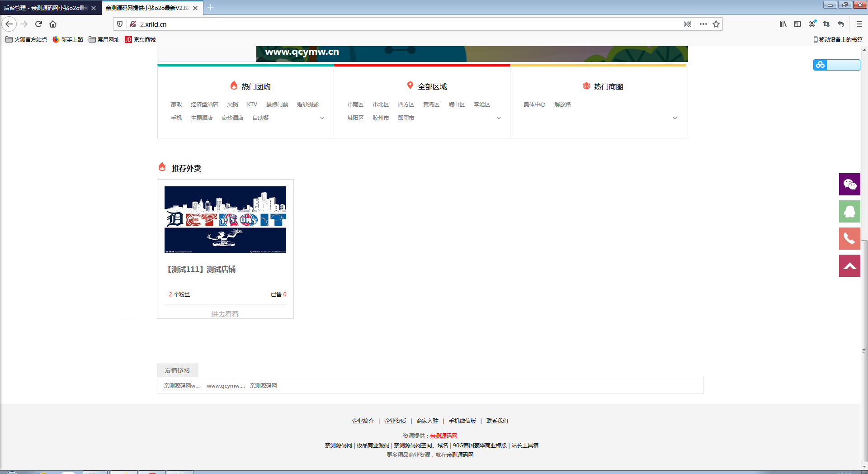The height and width of the screenshot is (474, 868).
Task: Open the QQ contact icon on the right
Action: pos(849,212)
